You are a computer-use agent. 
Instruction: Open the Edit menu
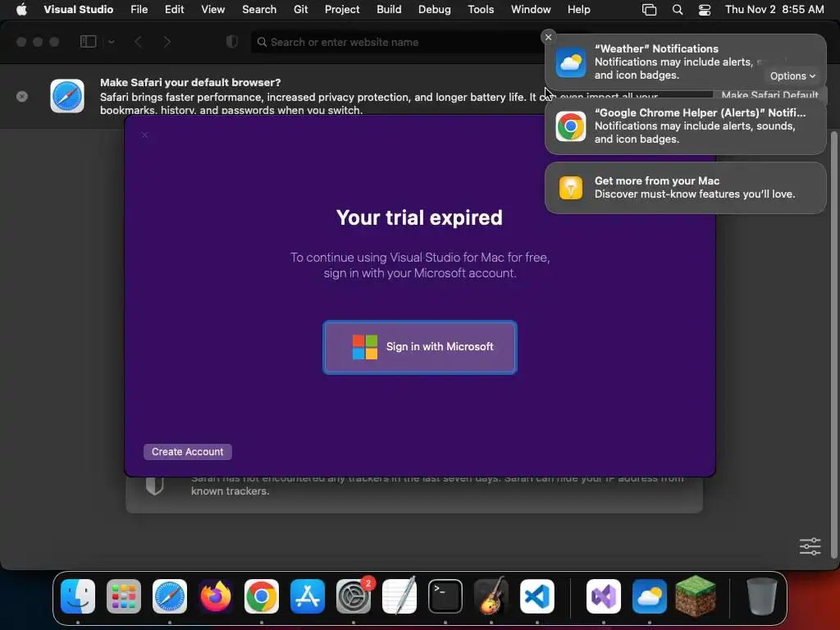click(174, 10)
